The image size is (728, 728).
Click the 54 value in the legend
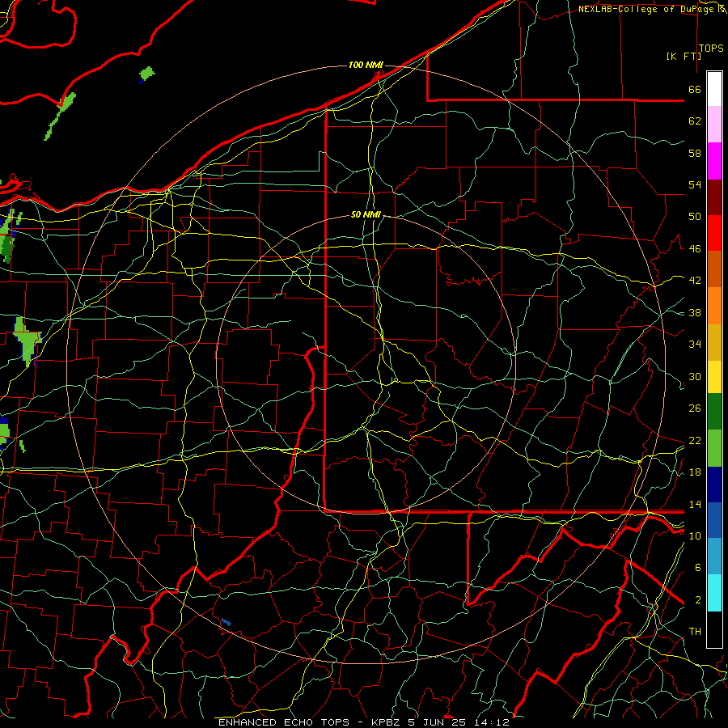[695, 184]
